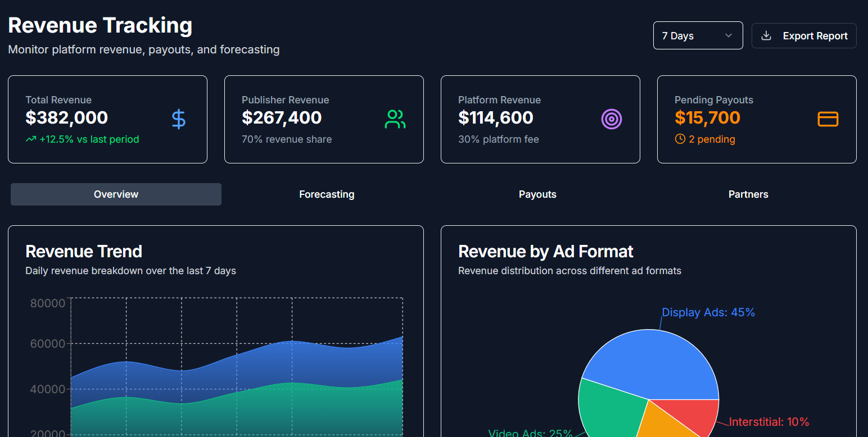Open the 7 Days period dropdown
This screenshot has height=437, width=868.
pos(698,35)
